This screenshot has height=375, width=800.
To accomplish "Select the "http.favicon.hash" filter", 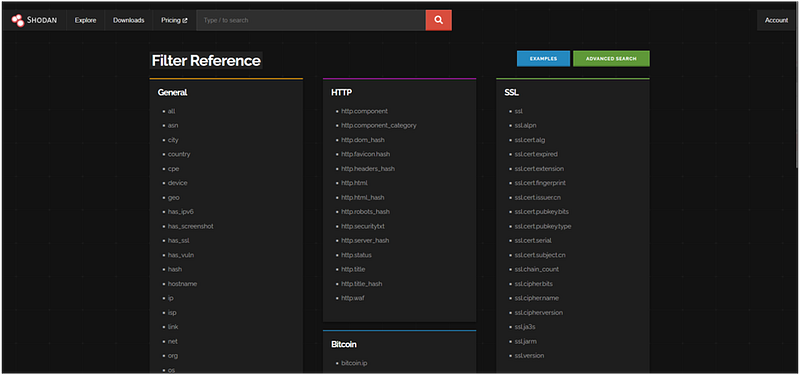I will coord(365,154).
